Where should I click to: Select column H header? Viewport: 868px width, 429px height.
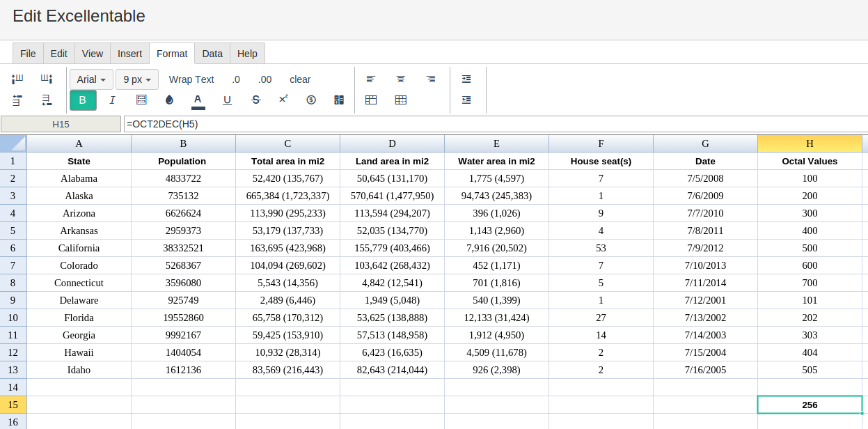(810, 143)
